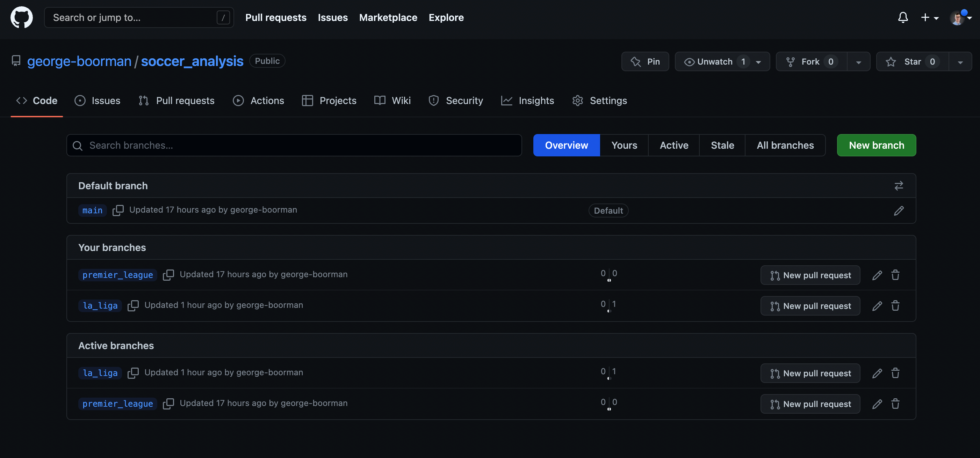Screen dimensions: 980x458
Task: Delete la_liga in Your branches section
Action: [x=895, y=306]
